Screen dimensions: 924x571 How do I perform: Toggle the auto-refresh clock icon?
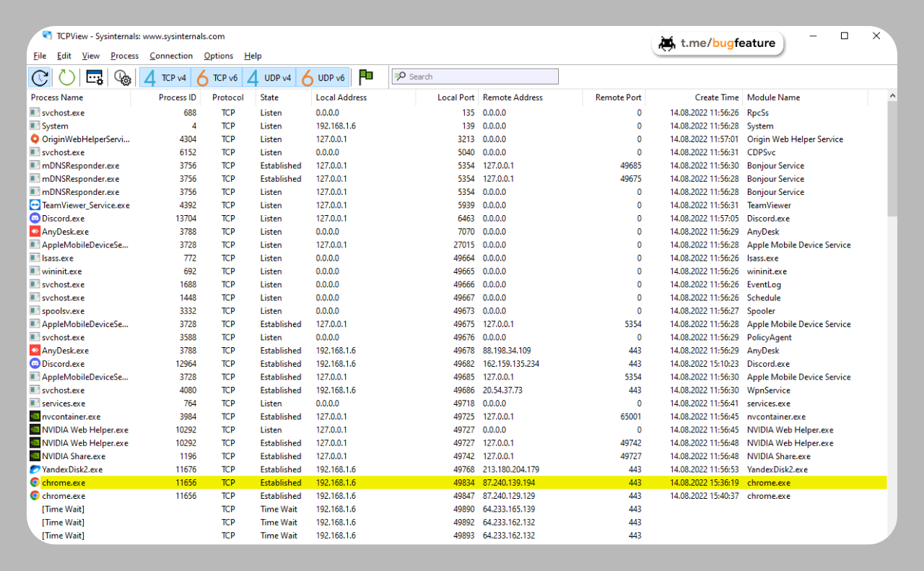[x=40, y=77]
